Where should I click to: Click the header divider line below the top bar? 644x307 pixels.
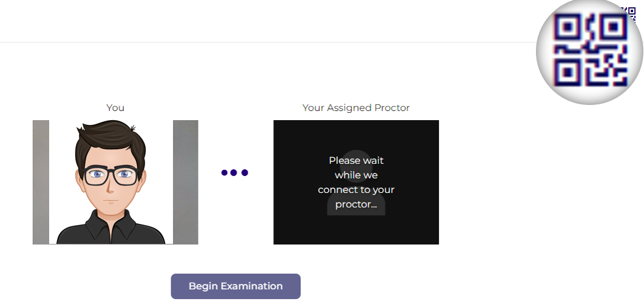[x=268, y=42]
